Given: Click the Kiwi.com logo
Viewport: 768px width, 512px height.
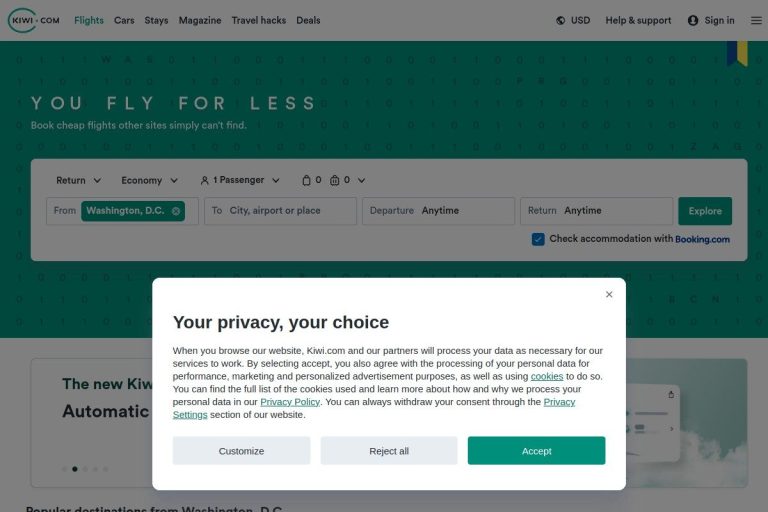Looking at the screenshot, I should pos(34,20).
